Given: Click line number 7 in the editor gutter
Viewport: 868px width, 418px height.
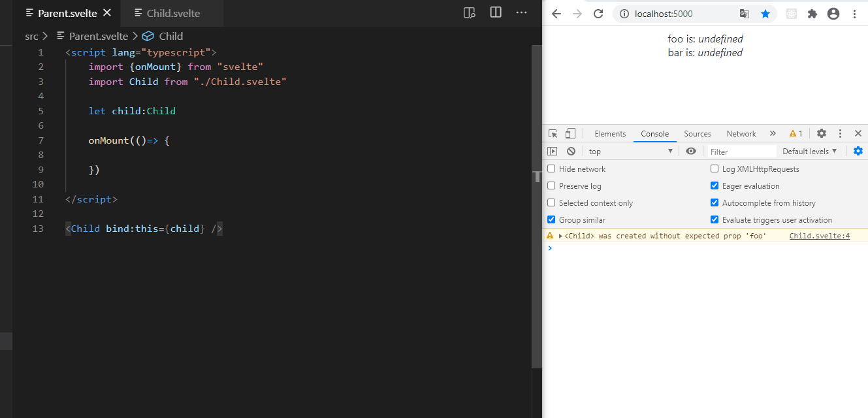Looking at the screenshot, I should [40, 140].
